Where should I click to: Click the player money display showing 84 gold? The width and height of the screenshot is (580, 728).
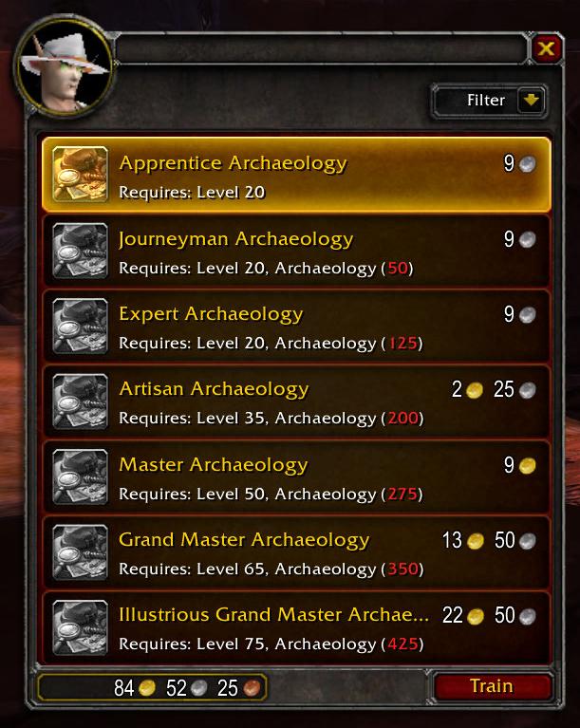[152, 687]
